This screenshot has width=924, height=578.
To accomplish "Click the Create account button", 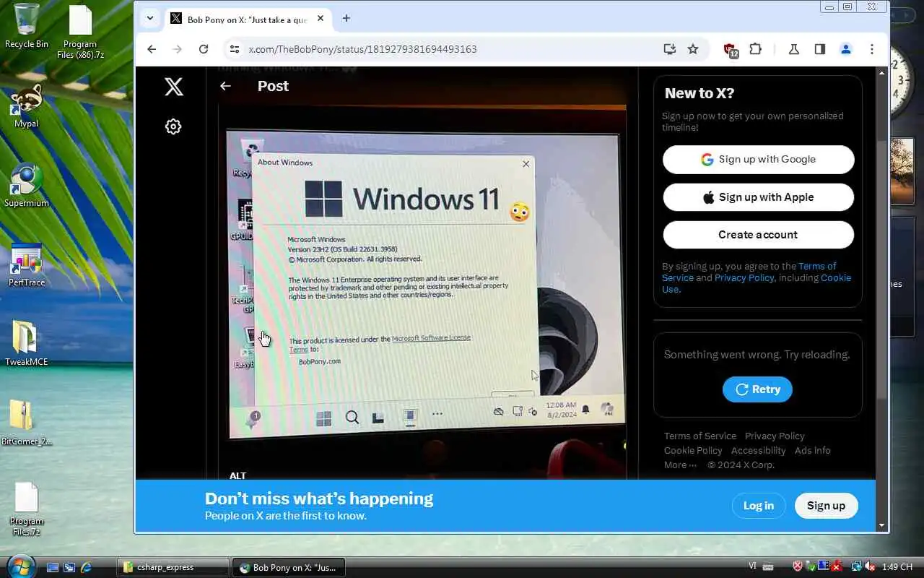I will pos(758,235).
